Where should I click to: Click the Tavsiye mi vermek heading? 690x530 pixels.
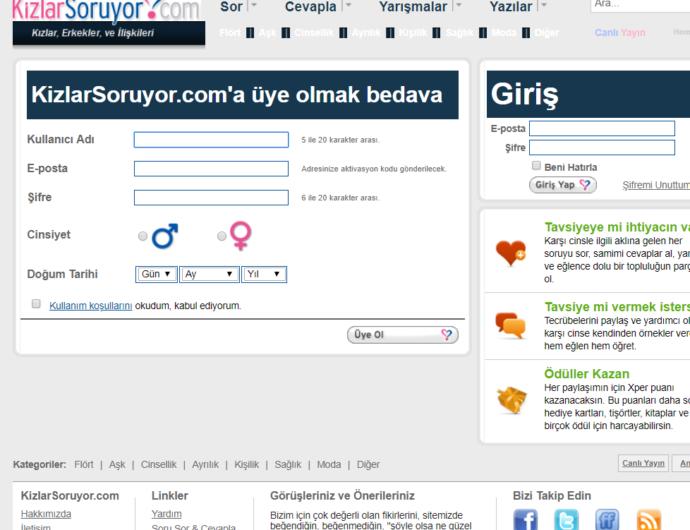click(617, 307)
